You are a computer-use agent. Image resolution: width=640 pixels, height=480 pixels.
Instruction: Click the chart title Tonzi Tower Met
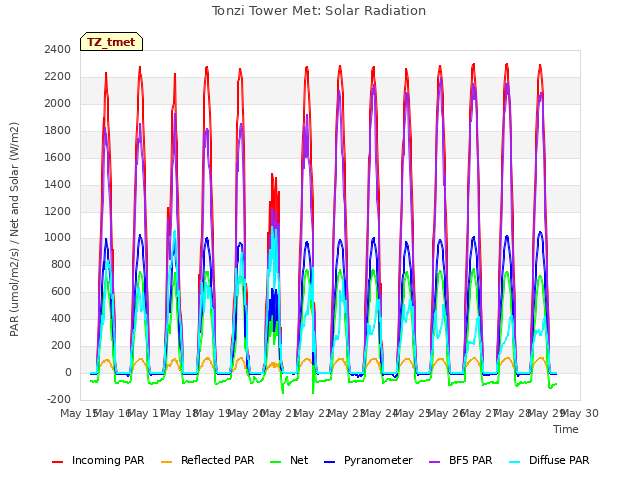[319, 11]
